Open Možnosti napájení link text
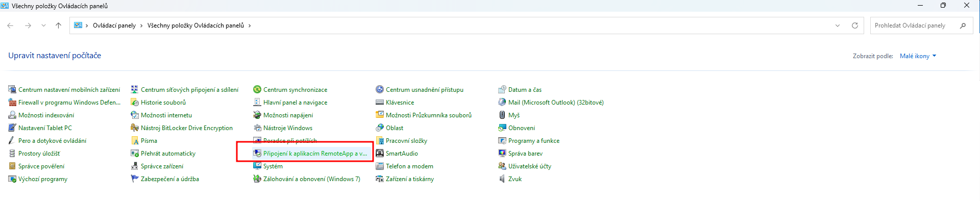980x201 pixels. point(288,115)
